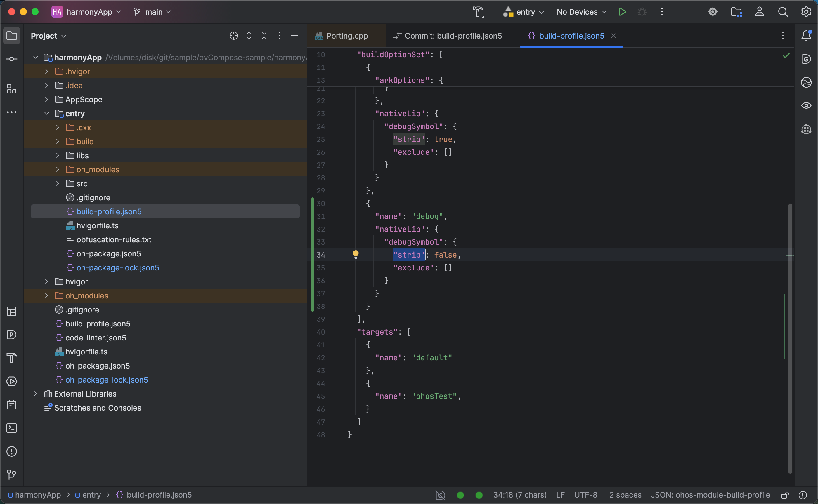Open the Git tool window icon
The height and width of the screenshot is (504, 818).
12,474
